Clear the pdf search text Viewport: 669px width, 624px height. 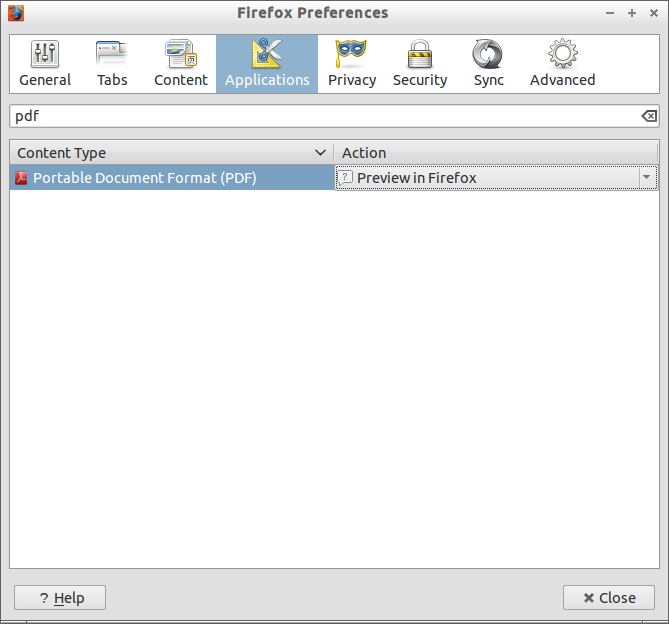pos(649,116)
